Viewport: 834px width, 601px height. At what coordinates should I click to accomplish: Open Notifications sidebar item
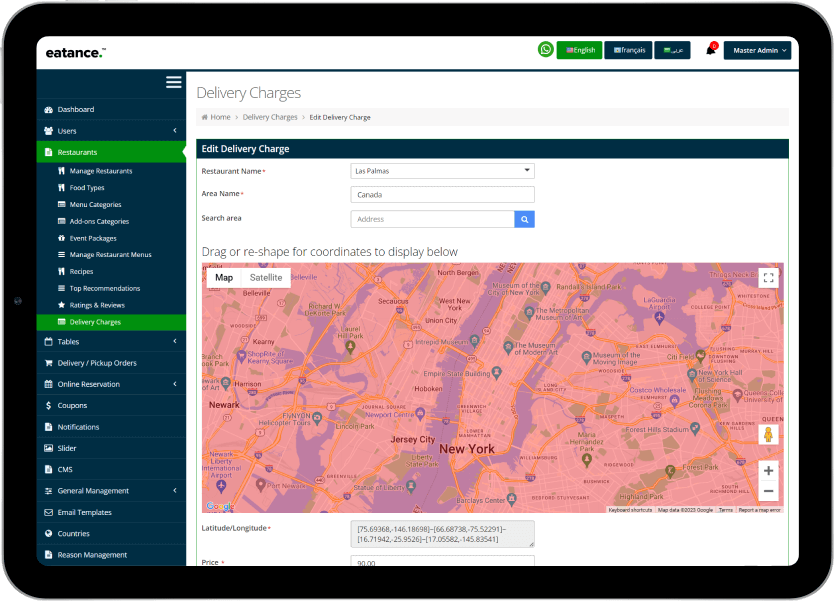click(x=111, y=427)
